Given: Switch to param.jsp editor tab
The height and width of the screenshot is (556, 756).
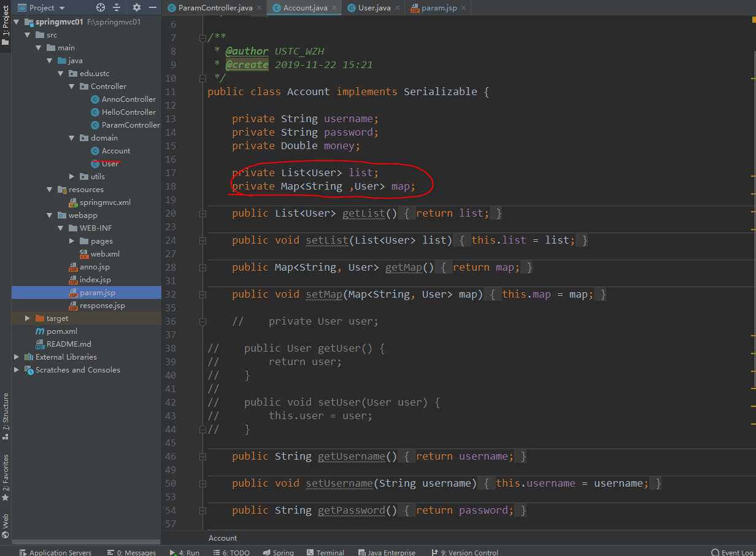Looking at the screenshot, I should click(439, 8).
